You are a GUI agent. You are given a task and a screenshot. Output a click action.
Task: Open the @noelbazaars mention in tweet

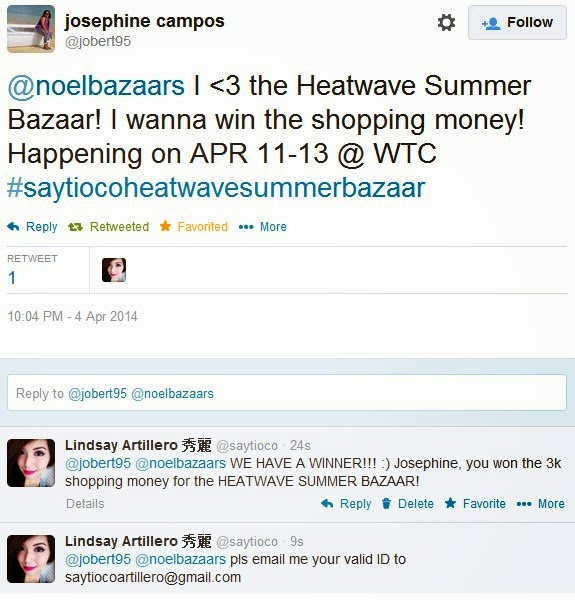[x=96, y=86]
